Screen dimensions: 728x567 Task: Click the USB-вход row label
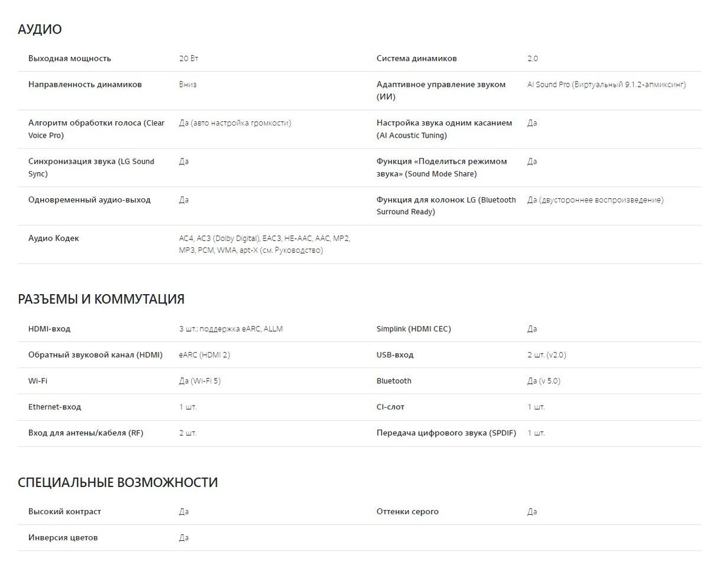(395, 355)
